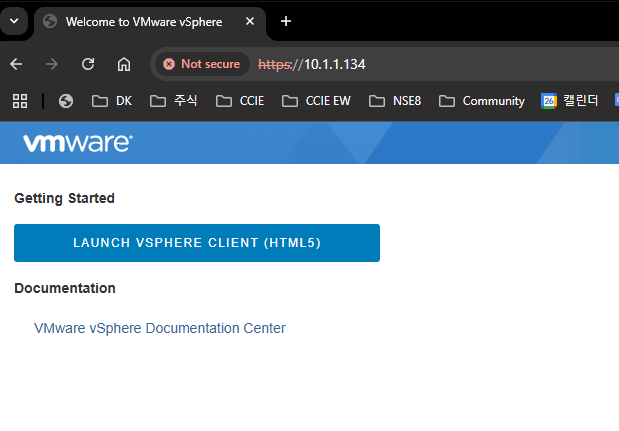Go back to the previous page
The width and height of the screenshot is (619, 431).
[x=16, y=64]
